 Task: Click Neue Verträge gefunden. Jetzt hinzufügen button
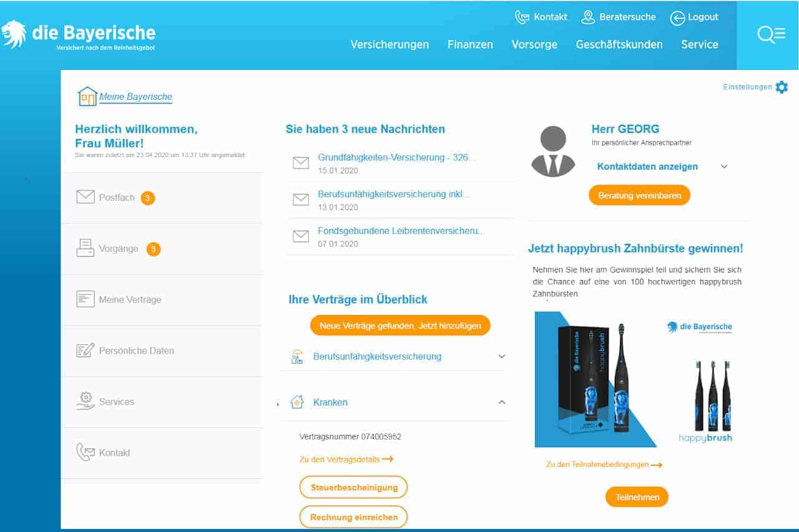400,326
